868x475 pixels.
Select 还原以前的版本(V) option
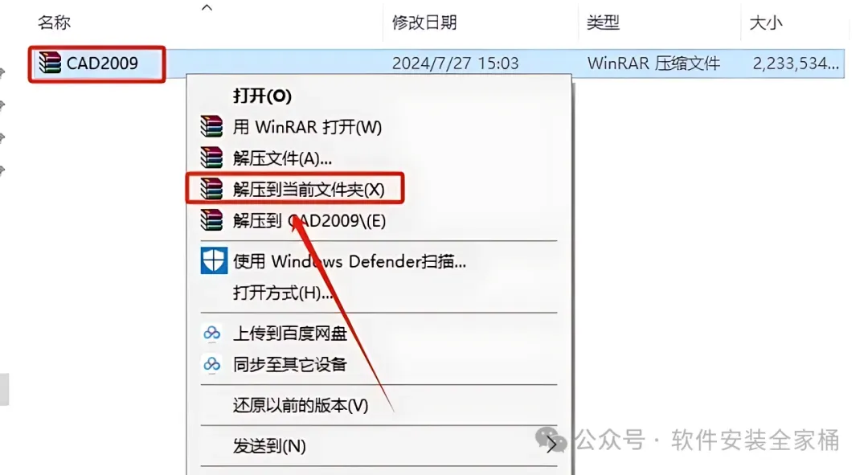(x=301, y=405)
